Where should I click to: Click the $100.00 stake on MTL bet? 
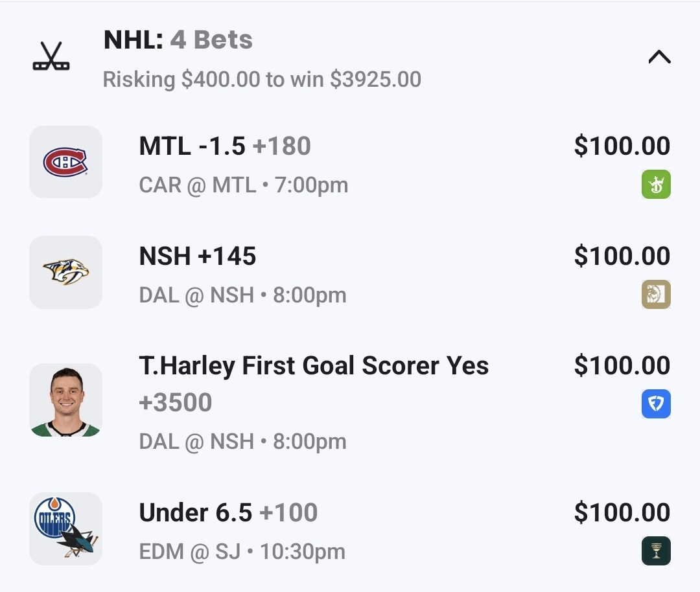pyautogui.click(x=622, y=146)
